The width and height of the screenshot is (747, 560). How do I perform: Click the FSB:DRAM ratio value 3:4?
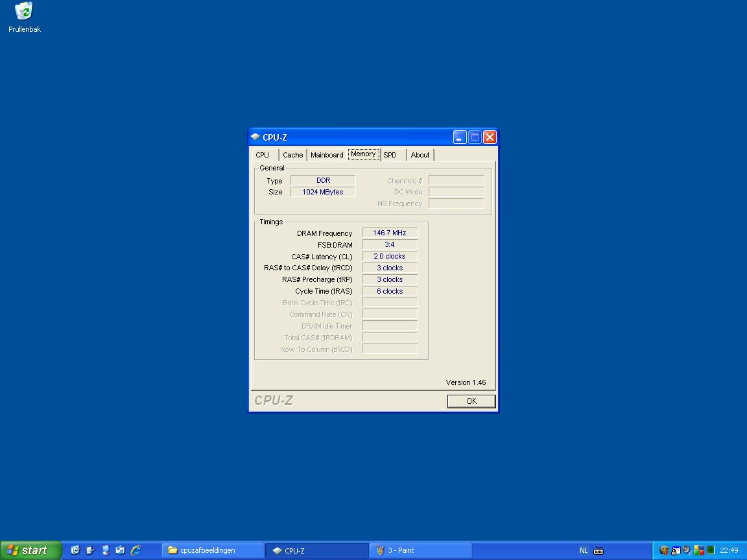390,244
